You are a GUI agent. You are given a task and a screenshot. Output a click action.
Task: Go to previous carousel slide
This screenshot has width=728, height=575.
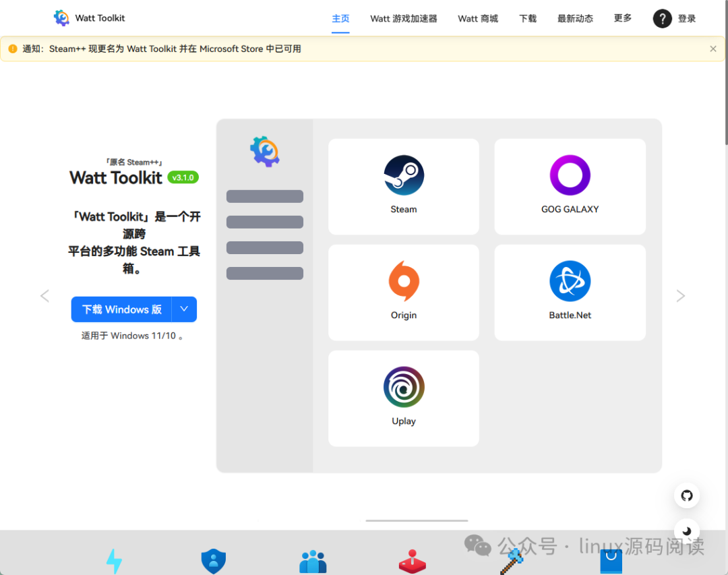(44, 296)
